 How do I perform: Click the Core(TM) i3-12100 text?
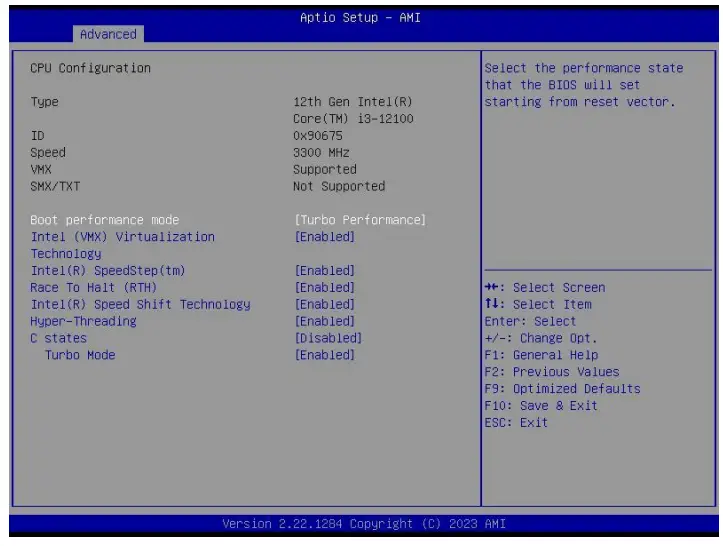[x=353, y=119]
